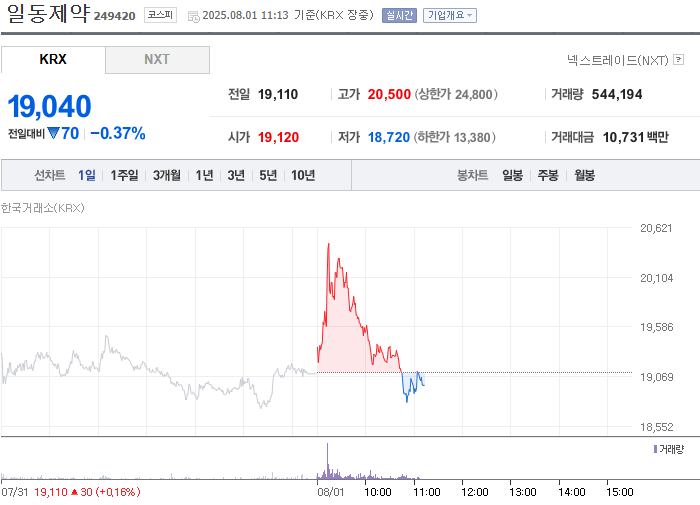Click the 전일 value 19,110
The width and height of the screenshot is (700, 505).
tap(278, 94)
